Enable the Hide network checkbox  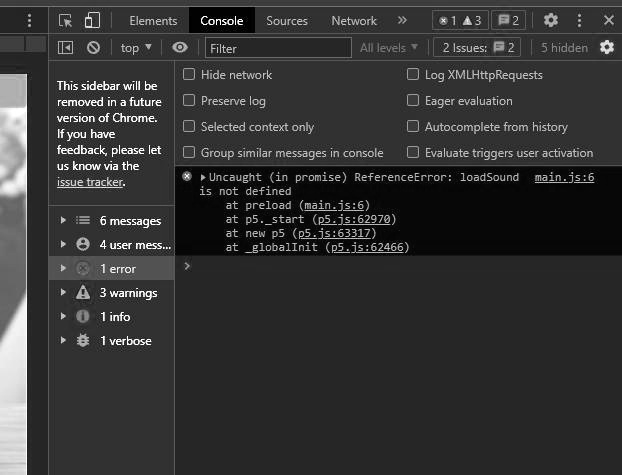pyautogui.click(x=189, y=75)
